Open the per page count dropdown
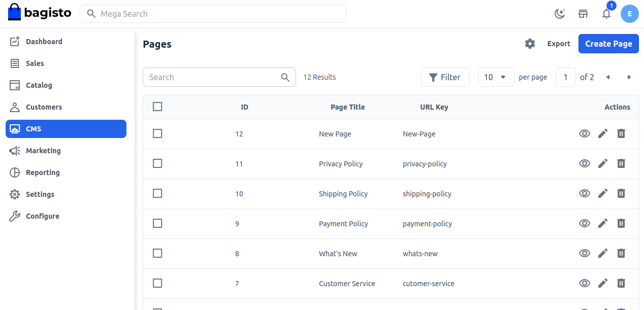This screenshot has width=644, height=310. pos(496,77)
